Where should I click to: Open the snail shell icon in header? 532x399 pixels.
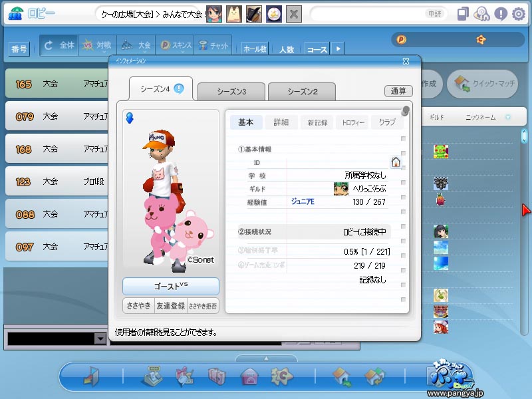pos(481,14)
